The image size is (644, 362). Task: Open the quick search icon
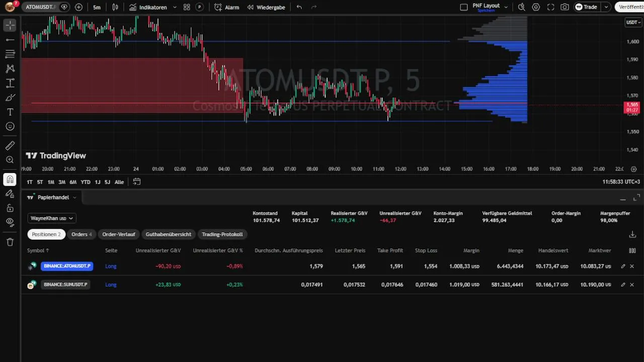pyautogui.click(x=522, y=7)
